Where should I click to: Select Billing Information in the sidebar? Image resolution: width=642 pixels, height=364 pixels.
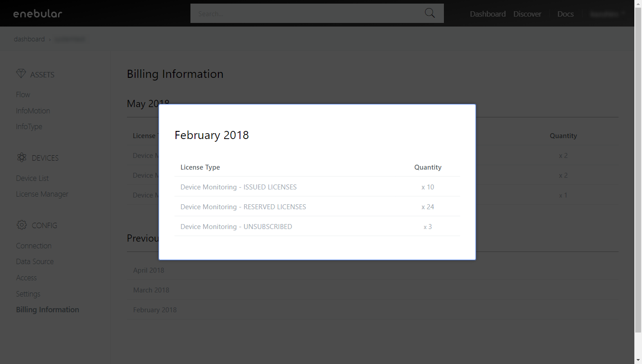pyautogui.click(x=47, y=310)
